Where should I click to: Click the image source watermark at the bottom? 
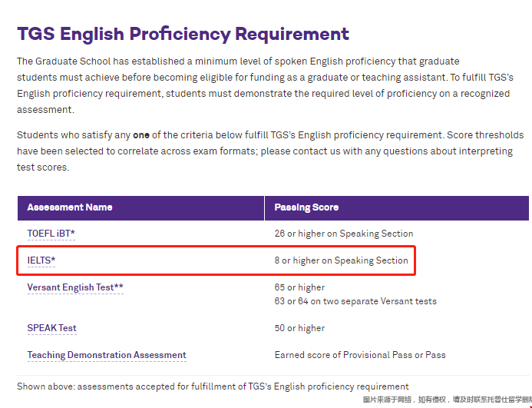pyautogui.click(x=447, y=400)
